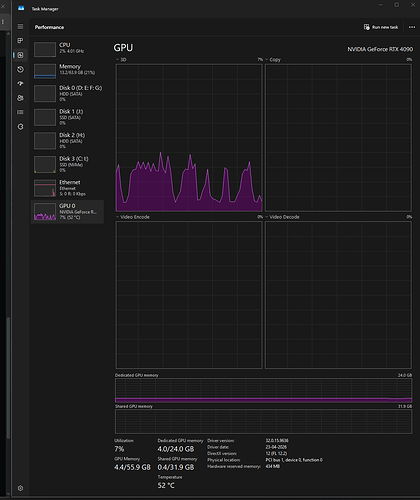
Task: Select Disk 3 (C: I:) entry
Action: (67, 164)
